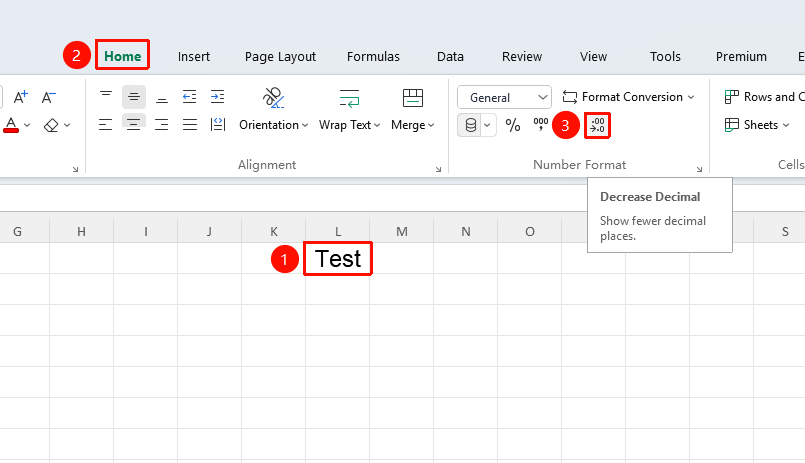Select column I header
This screenshot has height=463, width=805.
145,232
